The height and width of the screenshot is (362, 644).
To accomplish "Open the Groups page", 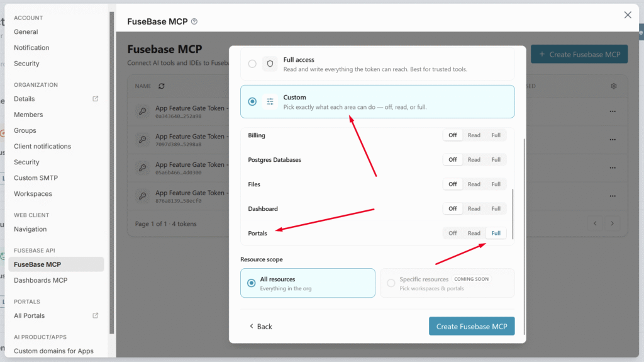I will [25, 130].
